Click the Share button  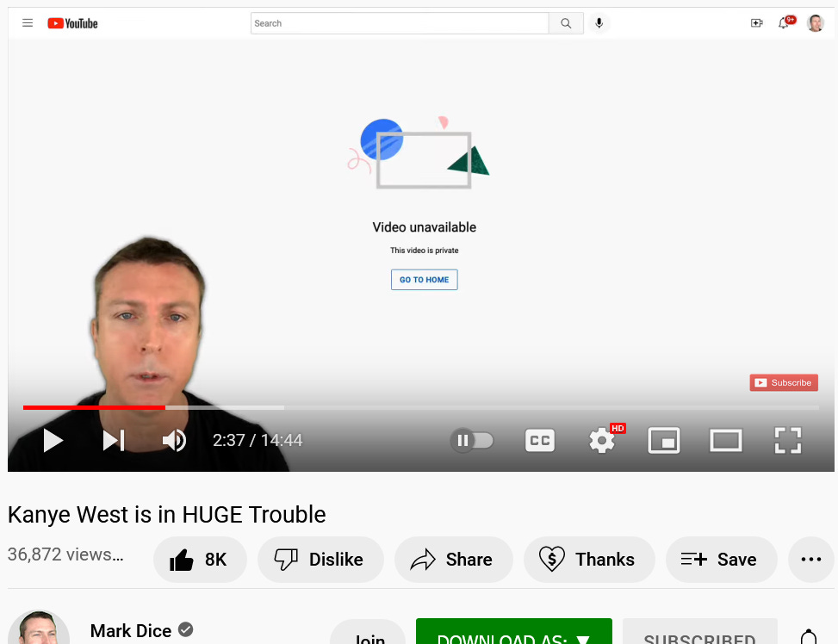coord(454,560)
